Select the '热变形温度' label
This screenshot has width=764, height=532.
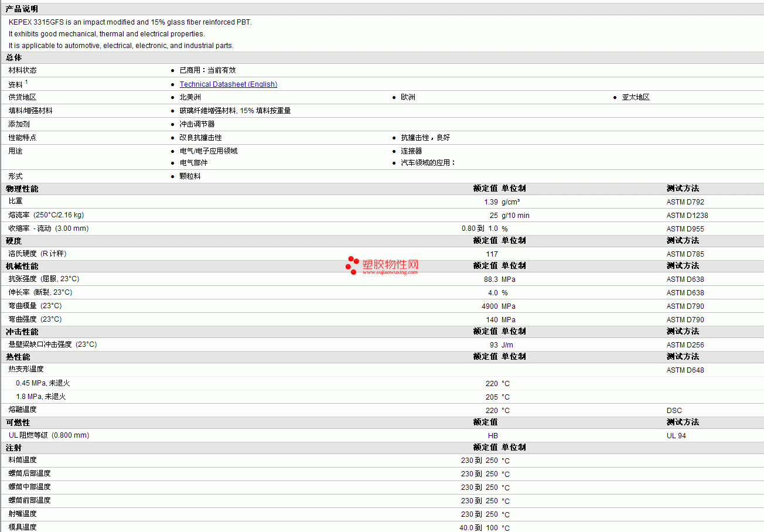click(26, 369)
